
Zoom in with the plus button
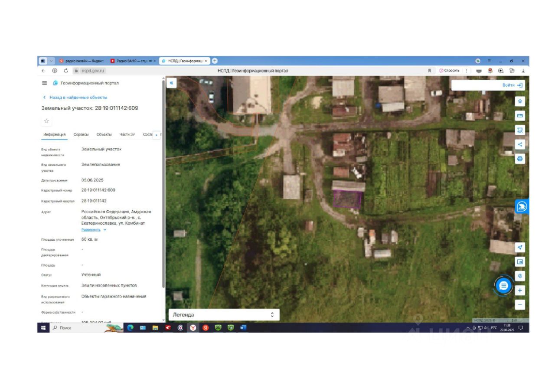click(520, 291)
